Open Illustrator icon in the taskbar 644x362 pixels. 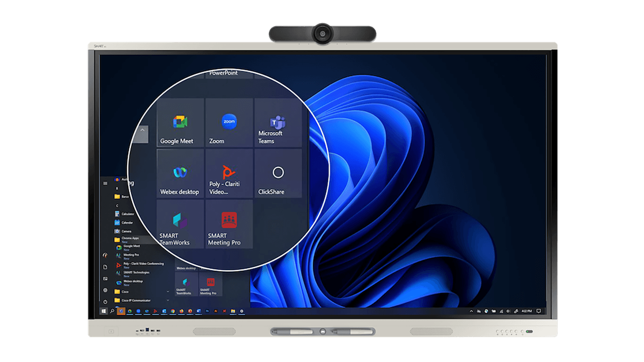pyautogui.click(x=215, y=311)
